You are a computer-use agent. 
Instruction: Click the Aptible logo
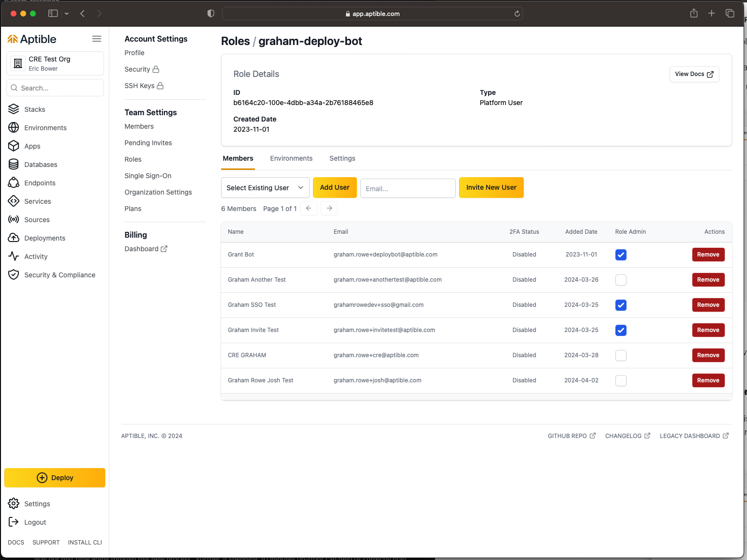point(32,39)
